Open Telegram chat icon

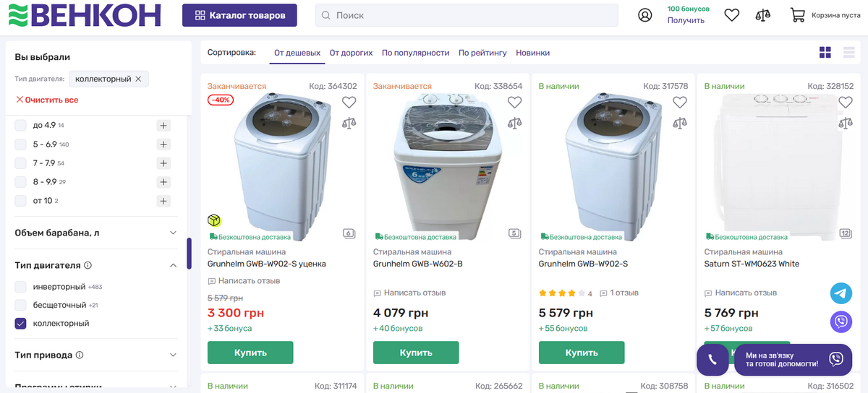coord(841,293)
